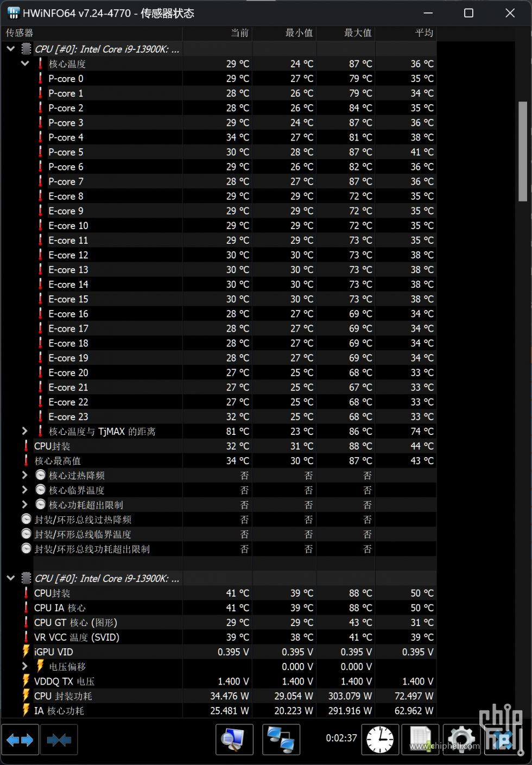Open the monitor with magnifier toolbar button
Viewport: 532px width, 765px height.
click(x=235, y=739)
